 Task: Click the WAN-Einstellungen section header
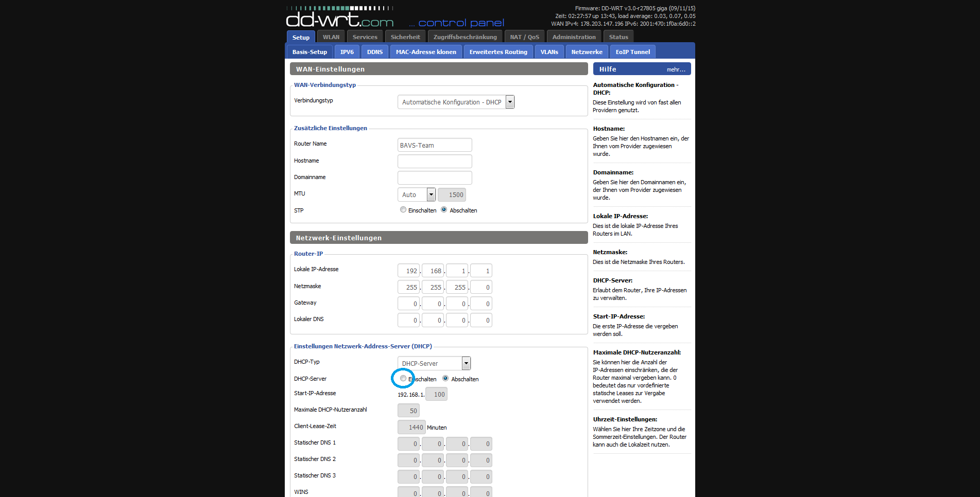439,69
